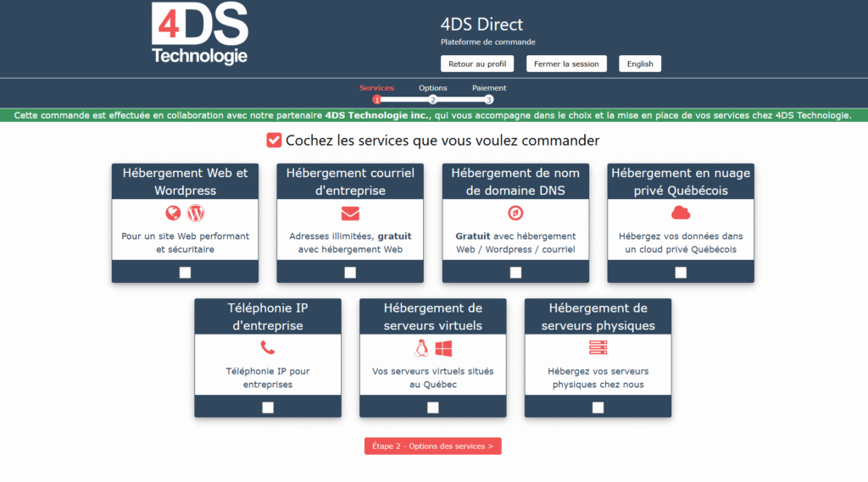Image resolution: width=868 pixels, height=482 pixels.
Task: Tick the Hébergement courriel d'entreprise checkbox
Action: [350, 273]
